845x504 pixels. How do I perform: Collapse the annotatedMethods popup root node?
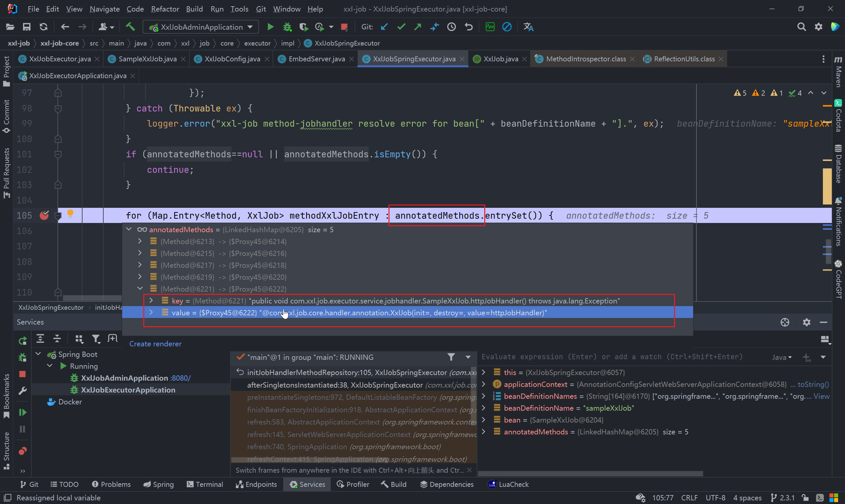(x=129, y=229)
